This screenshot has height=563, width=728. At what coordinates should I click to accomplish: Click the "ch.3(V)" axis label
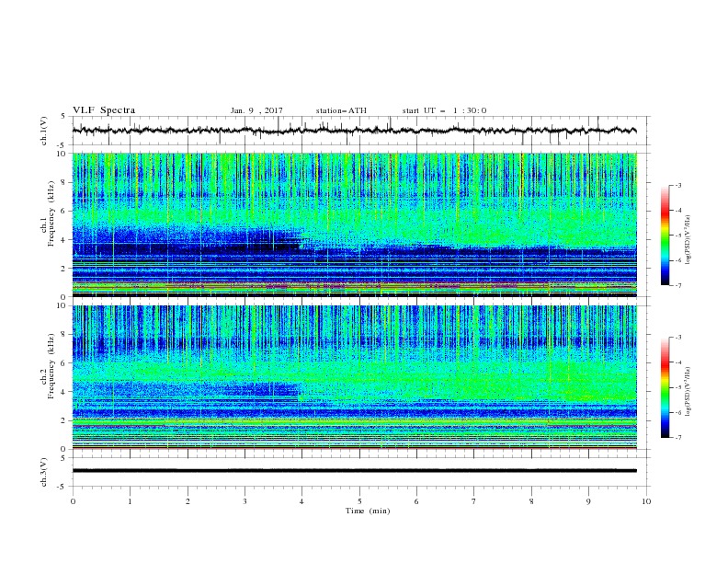pyautogui.click(x=44, y=472)
